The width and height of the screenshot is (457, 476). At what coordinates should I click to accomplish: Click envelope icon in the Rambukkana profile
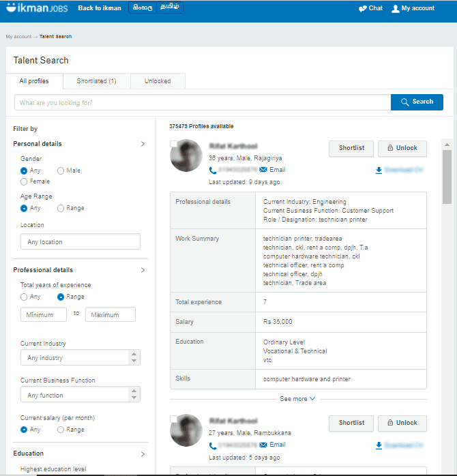(263, 445)
